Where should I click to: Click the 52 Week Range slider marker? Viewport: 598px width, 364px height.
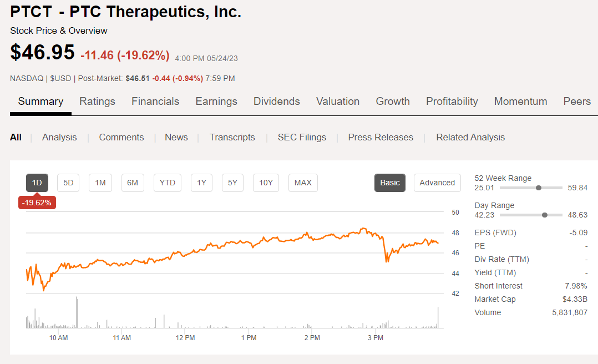pyautogui.click(x=539, y=188)
